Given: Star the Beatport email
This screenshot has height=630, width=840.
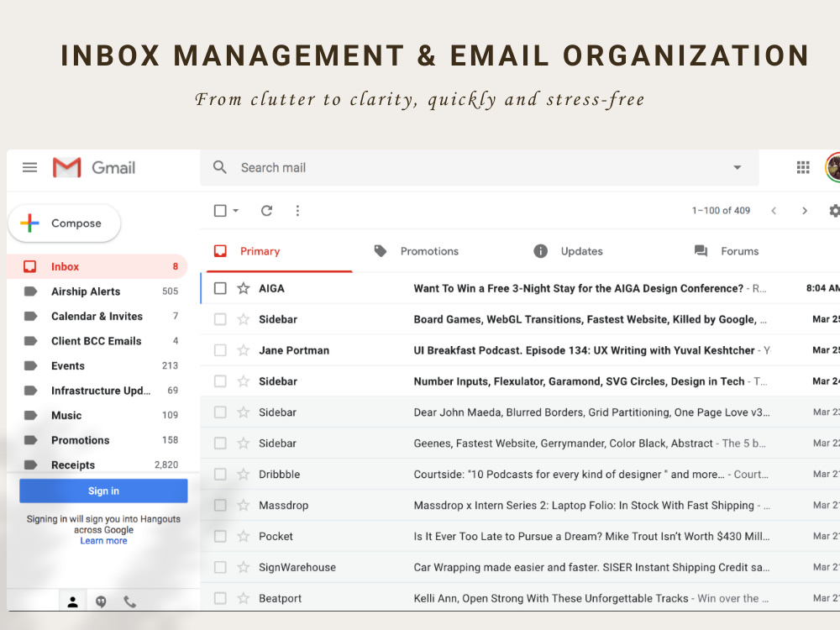Looking at the screenshot, I should 244,598.
